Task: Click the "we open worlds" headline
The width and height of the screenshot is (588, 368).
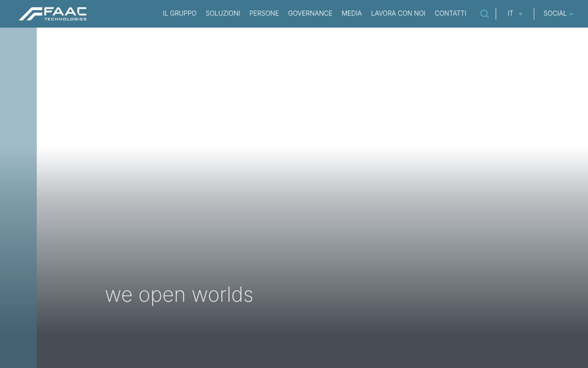Action: tap(179, 295)
